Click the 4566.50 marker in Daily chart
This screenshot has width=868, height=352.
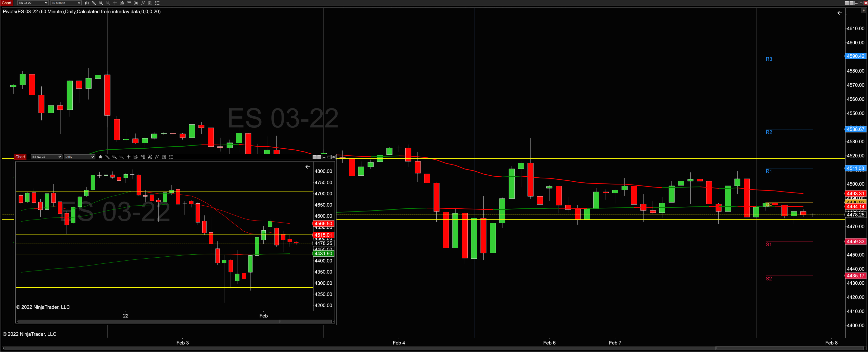(323, 224)
